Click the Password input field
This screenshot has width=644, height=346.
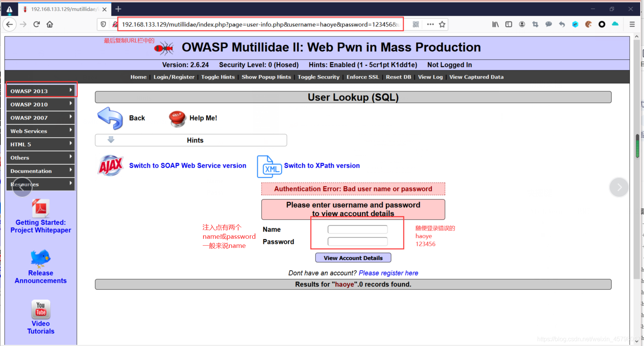pyautogui.click(x=358, y=241)
